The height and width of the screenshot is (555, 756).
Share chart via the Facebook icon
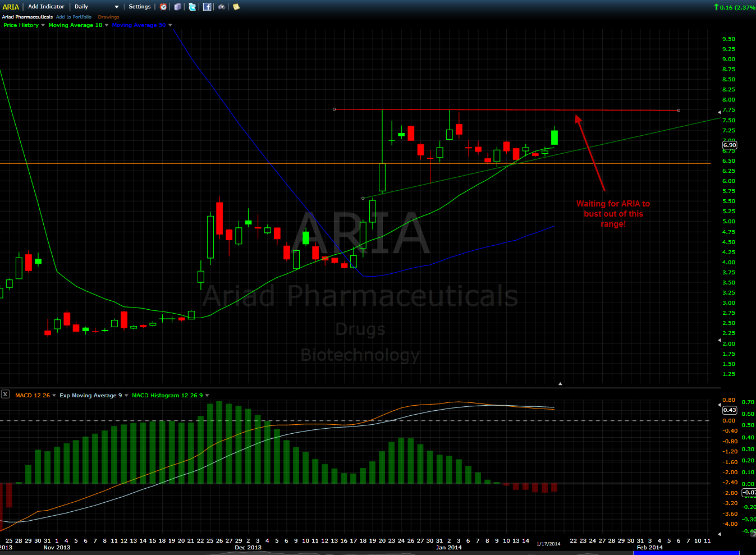pyautogui.click(x=207, y=6)
